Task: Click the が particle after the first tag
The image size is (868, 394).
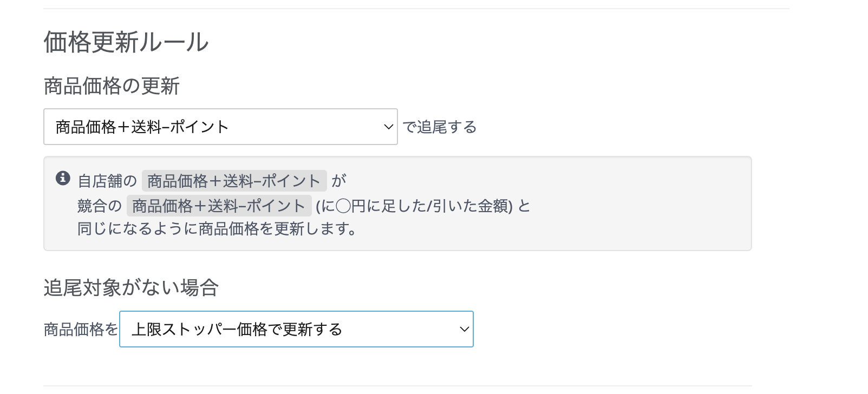Action: click(x=339, y=181)
